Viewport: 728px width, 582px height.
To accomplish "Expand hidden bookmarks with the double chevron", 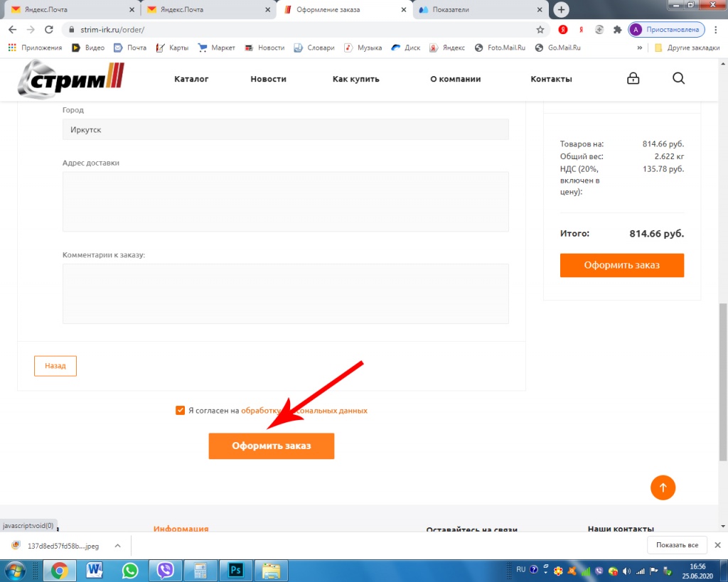I will [640, 48].
